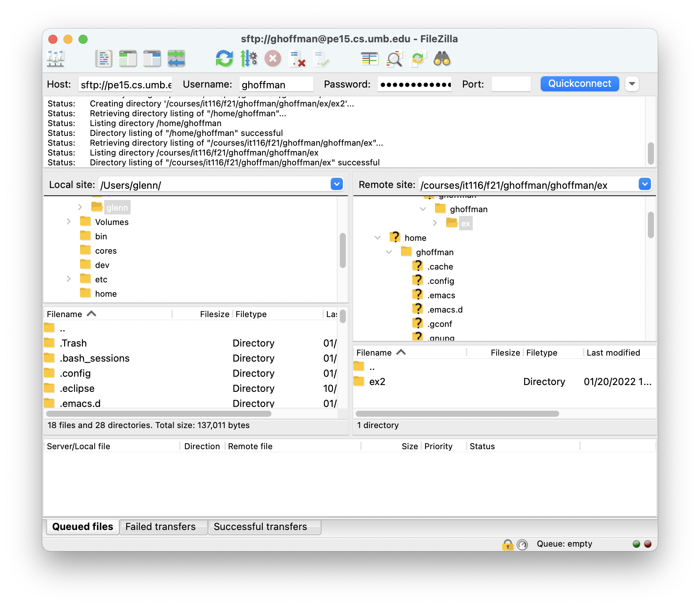Toggle directory comparison
Screen dimensions: 700x607
click(394, 59)
